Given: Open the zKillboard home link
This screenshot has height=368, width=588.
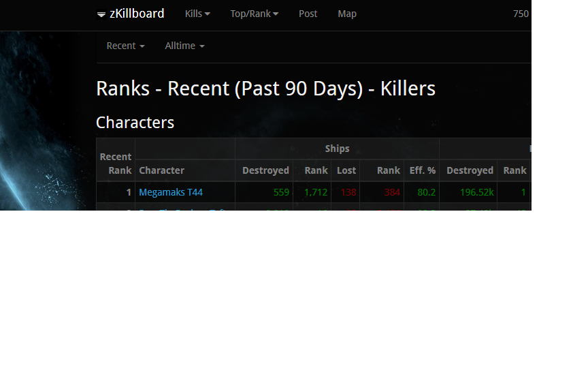Looking at the screenshot, I should [x=137, y=14].
